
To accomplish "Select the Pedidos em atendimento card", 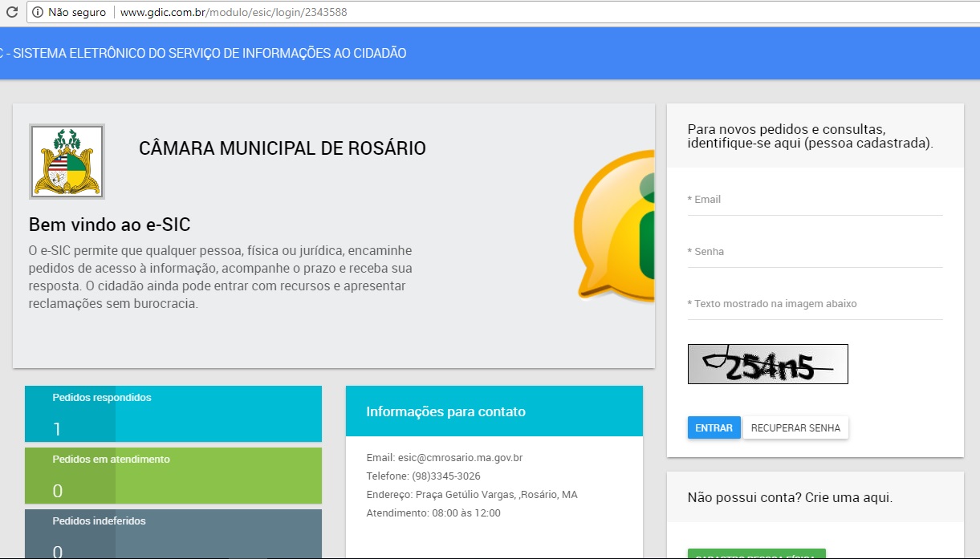I will pyautogui.click(x=173, y=476).
